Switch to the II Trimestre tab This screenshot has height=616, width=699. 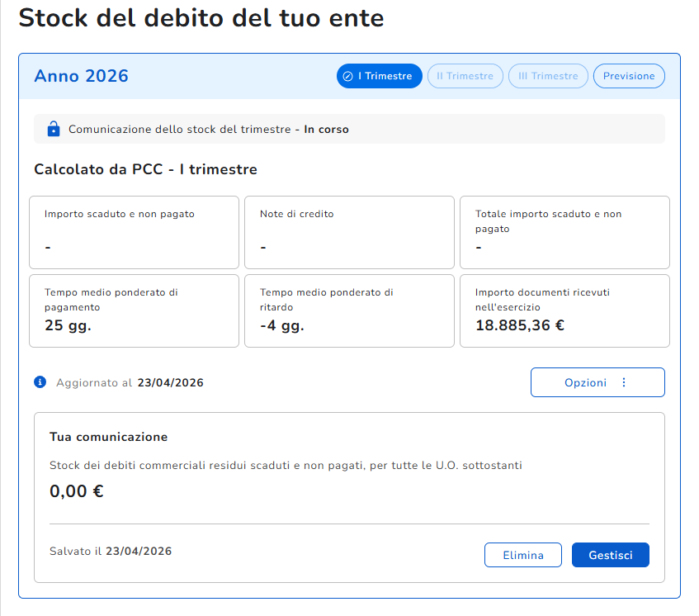465,76
